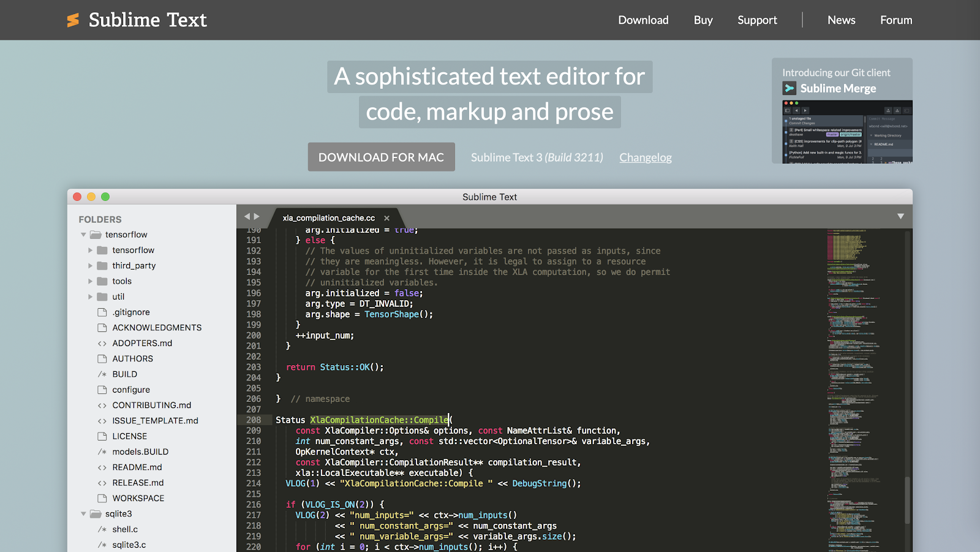Open CONTRIBUTING.md in the sidebar
The height and width of the screenshot is (552, 980).
[152, 406]
